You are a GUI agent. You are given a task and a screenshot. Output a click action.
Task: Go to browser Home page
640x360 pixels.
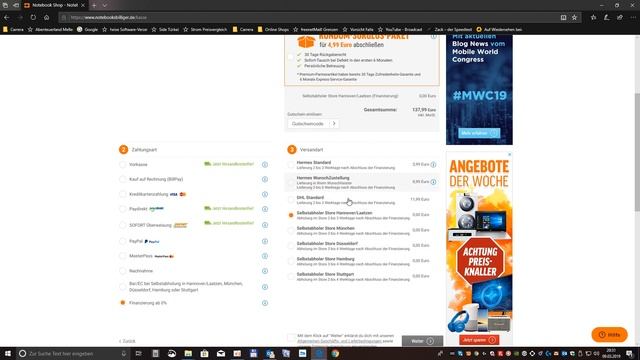(47, 18)
